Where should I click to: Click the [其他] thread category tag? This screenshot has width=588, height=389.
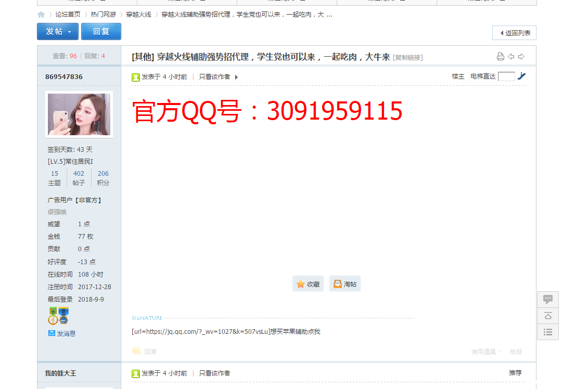point(143,57)
